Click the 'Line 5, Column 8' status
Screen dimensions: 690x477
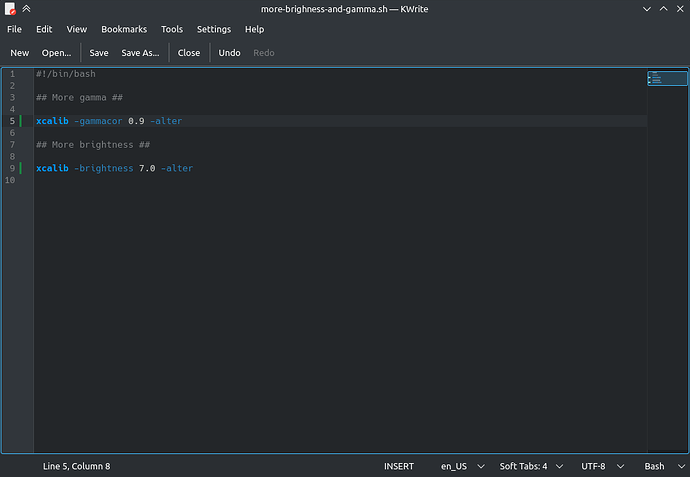pyautogui.click(x=77, y=466)
